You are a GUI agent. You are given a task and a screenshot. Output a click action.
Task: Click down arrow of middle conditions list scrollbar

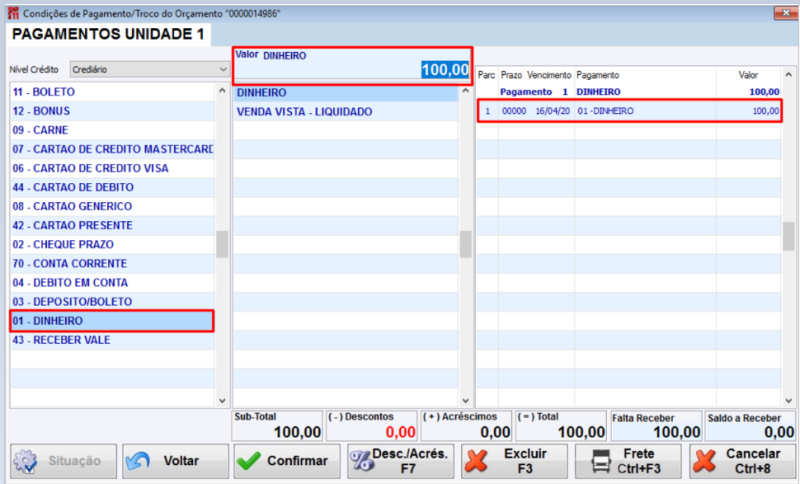click(x=465, y=401)
